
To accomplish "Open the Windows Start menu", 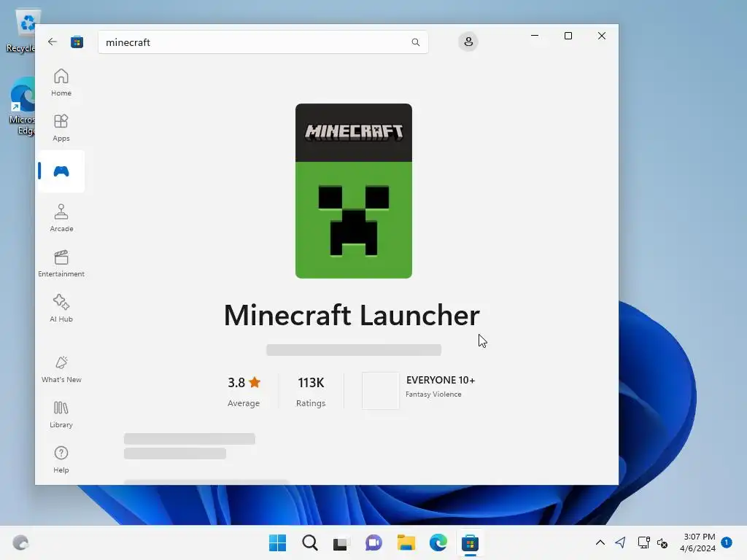I will click(277, 542).
